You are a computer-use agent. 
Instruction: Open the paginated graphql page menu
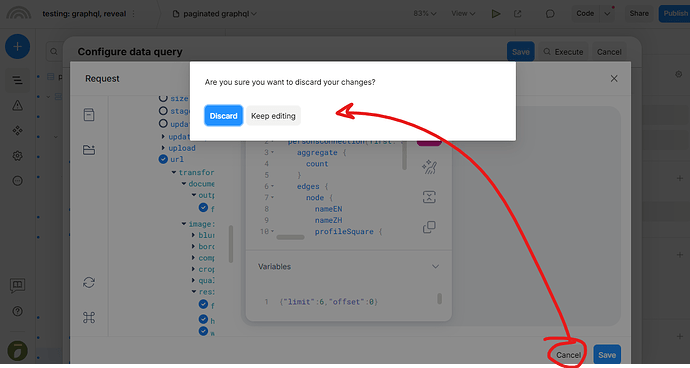pos(214,14)
